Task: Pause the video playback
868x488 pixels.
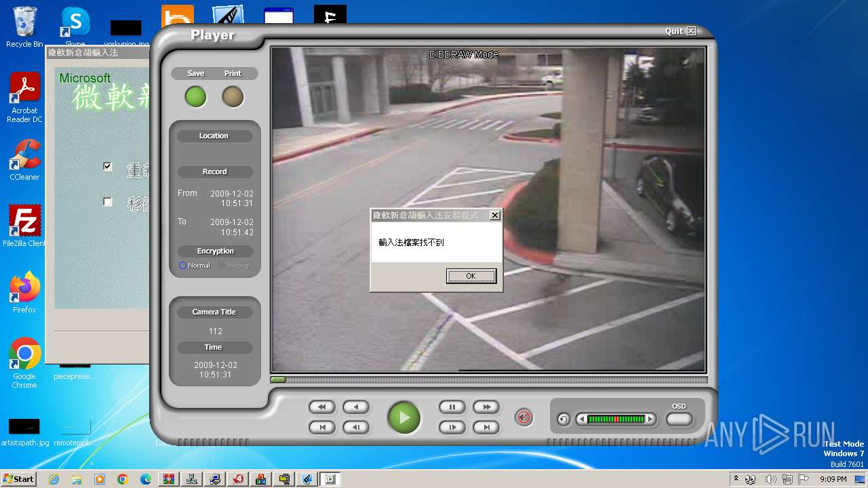Action: pos(452,407)
